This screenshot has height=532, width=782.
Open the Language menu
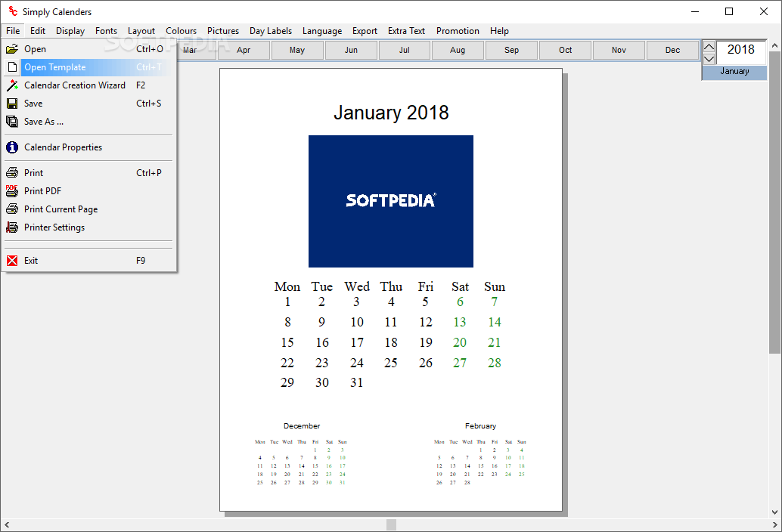coord(322,31)
